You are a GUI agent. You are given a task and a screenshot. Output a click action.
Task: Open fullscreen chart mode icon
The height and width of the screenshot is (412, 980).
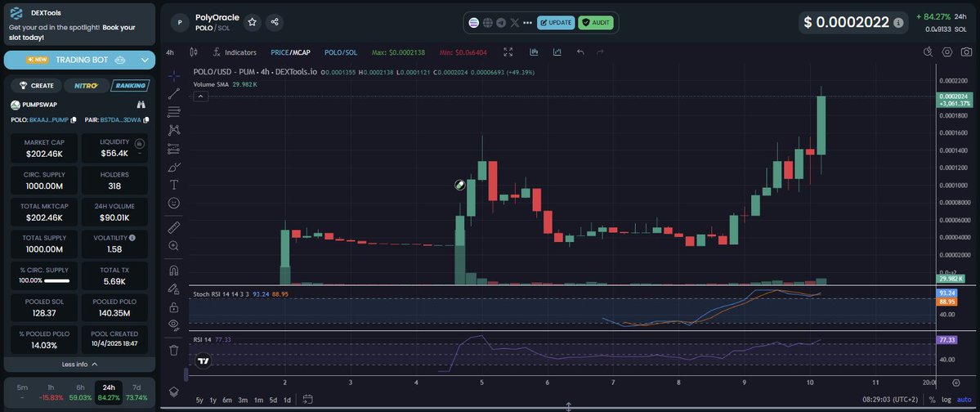[508, 52]
